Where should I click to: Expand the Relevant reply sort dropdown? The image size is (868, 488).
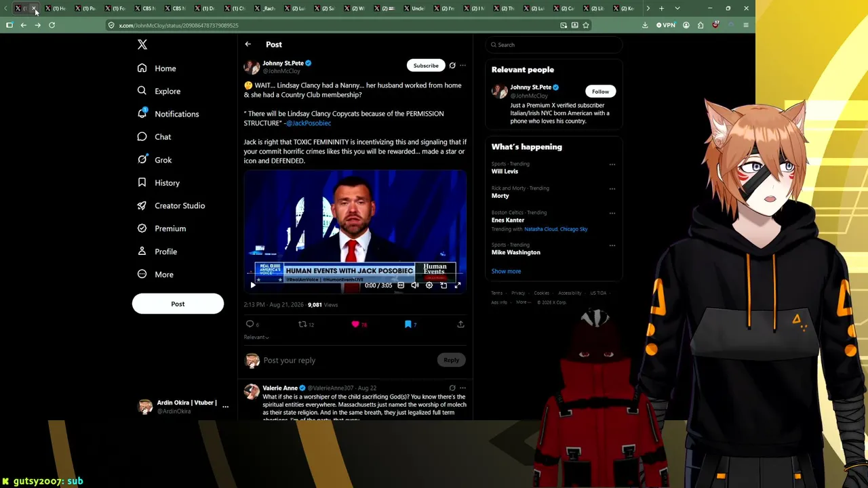pos(256,338)
